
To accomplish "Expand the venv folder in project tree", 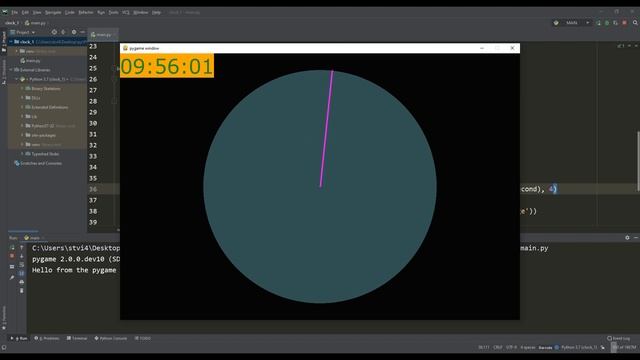I will (17, 51).
